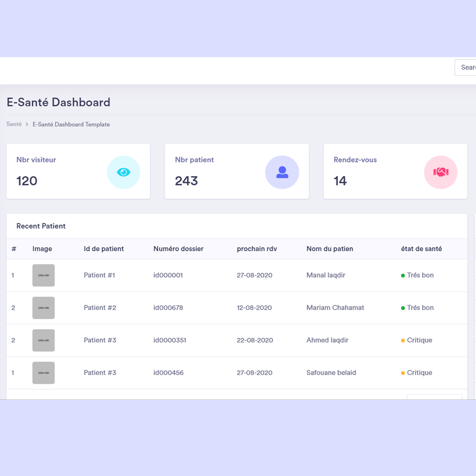
Task: Focus the Search input field
Action: pyautogui.click(x=465, y=67)
